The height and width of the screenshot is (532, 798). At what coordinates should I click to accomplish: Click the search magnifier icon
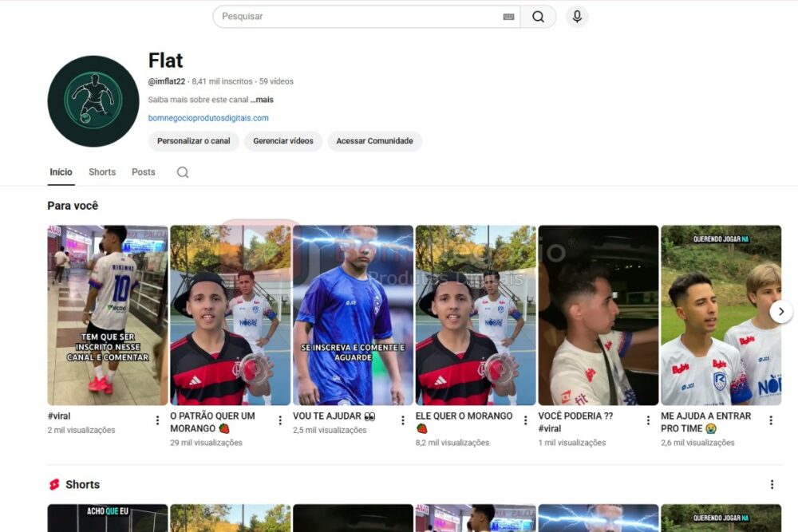click(539, 16)
